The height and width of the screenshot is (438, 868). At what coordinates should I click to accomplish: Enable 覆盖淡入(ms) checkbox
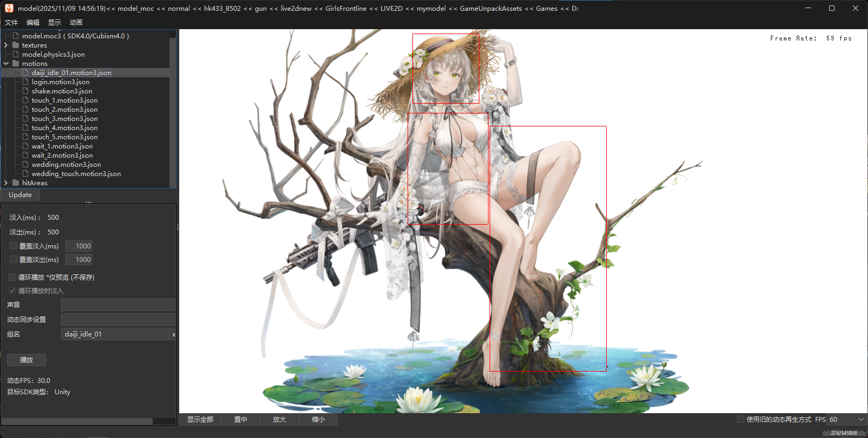pyautogui.click(x=13, y=246)
